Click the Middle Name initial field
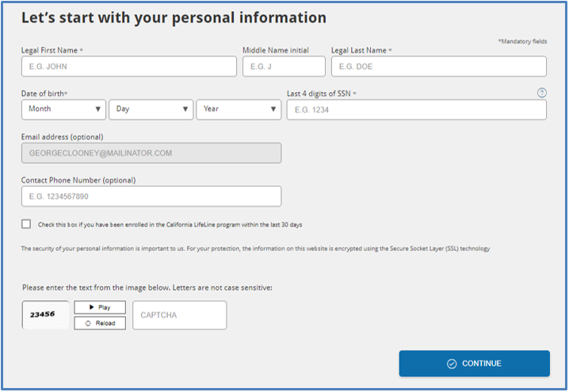This screenshot has width=569, height=392. point(284,67)
